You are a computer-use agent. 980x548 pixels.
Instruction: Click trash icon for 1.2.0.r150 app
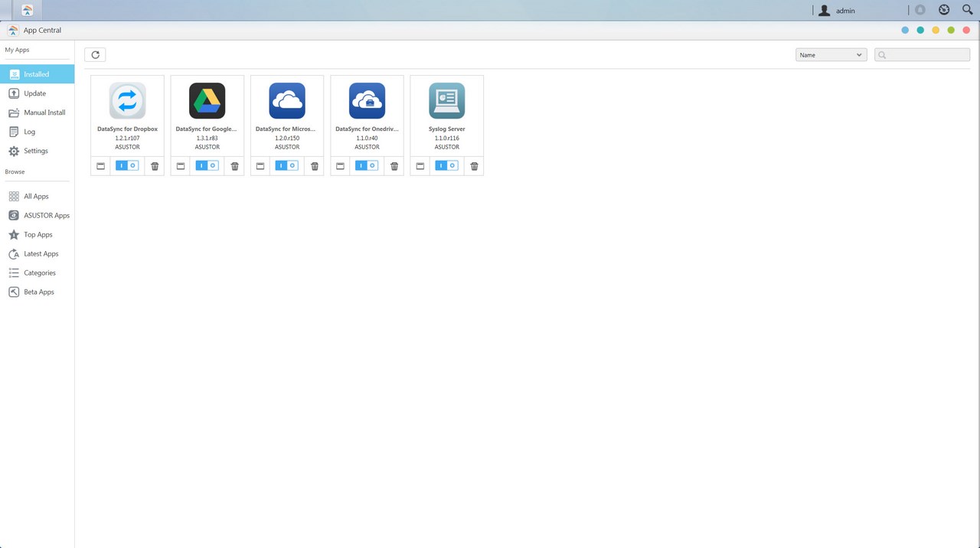coord(315,166)
